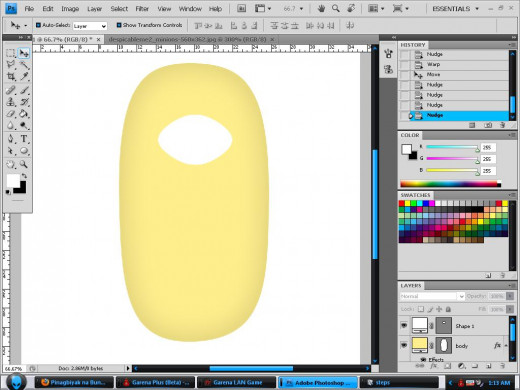Hide the body layer

click(x=404, y=345)
